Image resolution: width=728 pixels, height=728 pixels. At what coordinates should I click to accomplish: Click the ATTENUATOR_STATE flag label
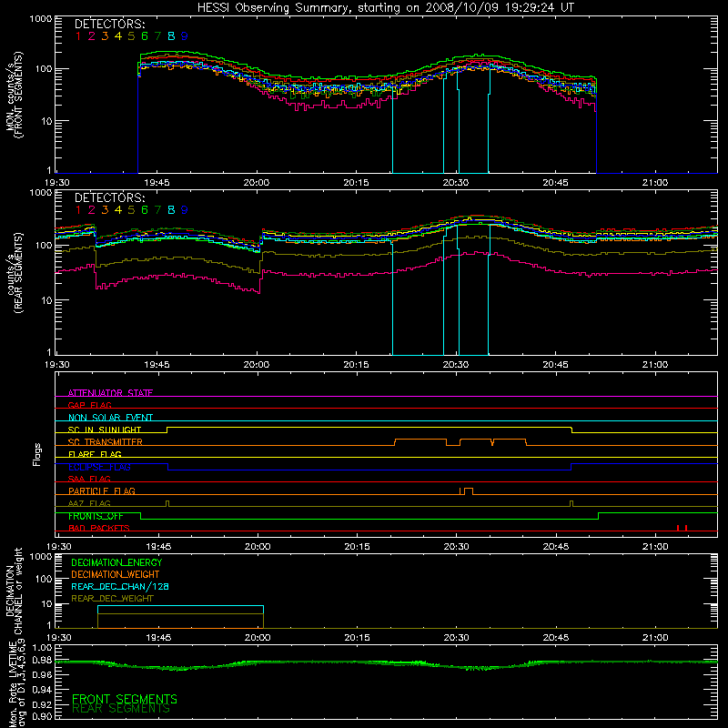click(110, 393)
